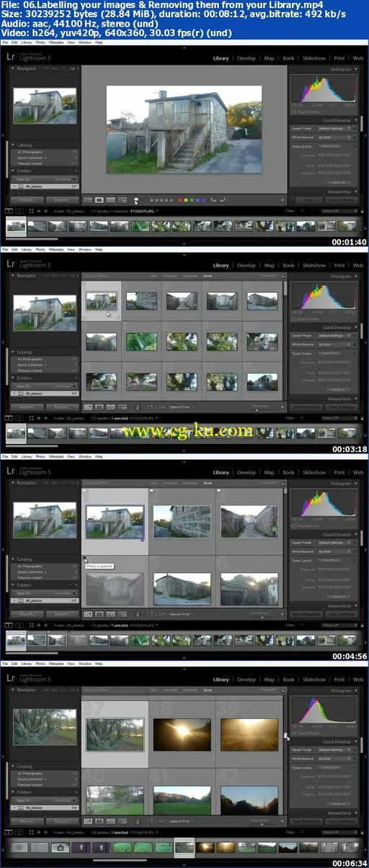Click sort direction icon in the 00:06:34 frame toolbar
This screenshot has width=369, height=868.
[151, 821]
